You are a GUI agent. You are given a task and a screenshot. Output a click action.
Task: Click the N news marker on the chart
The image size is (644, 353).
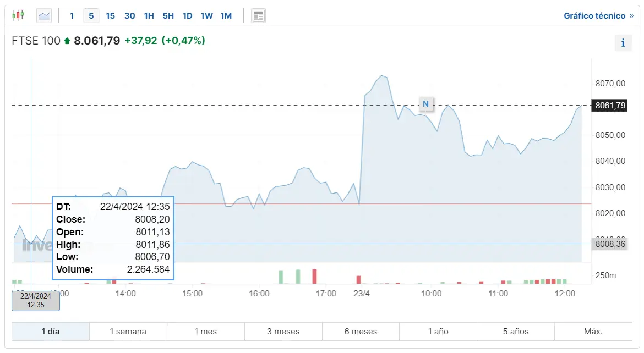[x=426, y=104]
